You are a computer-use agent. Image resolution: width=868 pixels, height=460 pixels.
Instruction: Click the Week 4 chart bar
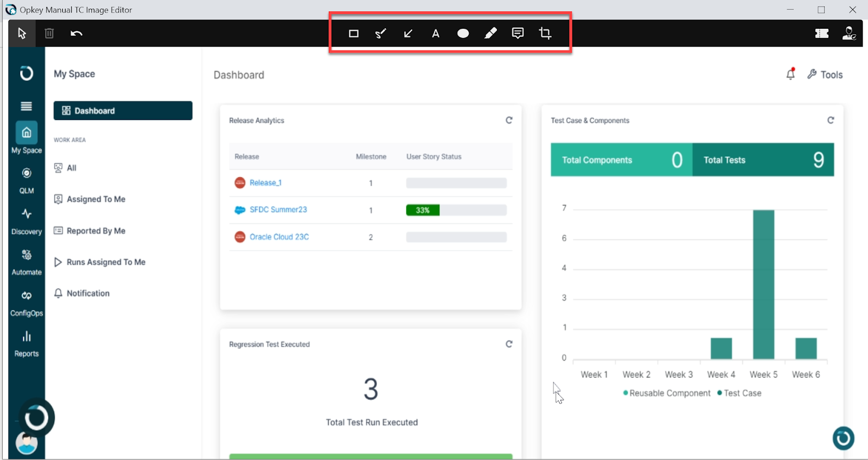[x=722, y=349]
